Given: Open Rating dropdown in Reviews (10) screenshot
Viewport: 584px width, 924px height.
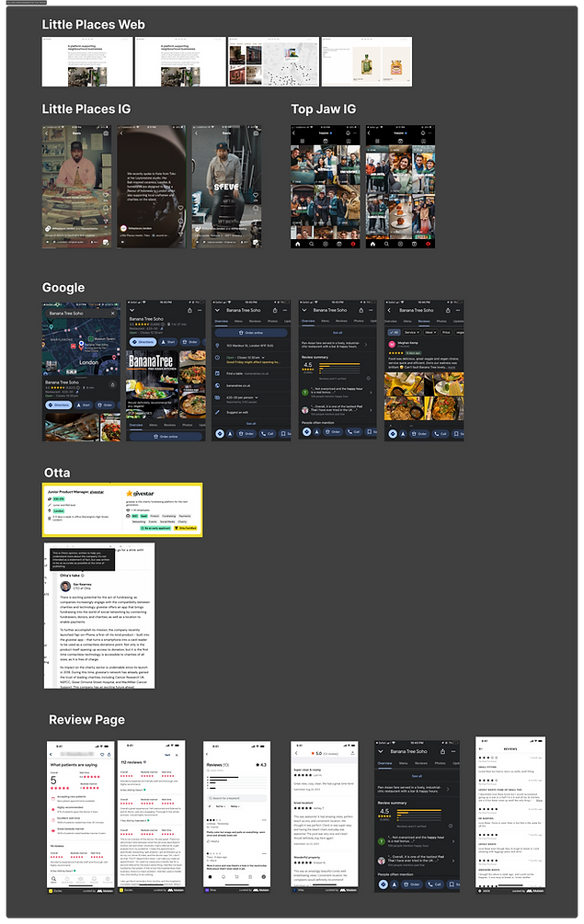Looking at the screenshot, I should coord(235,806).
